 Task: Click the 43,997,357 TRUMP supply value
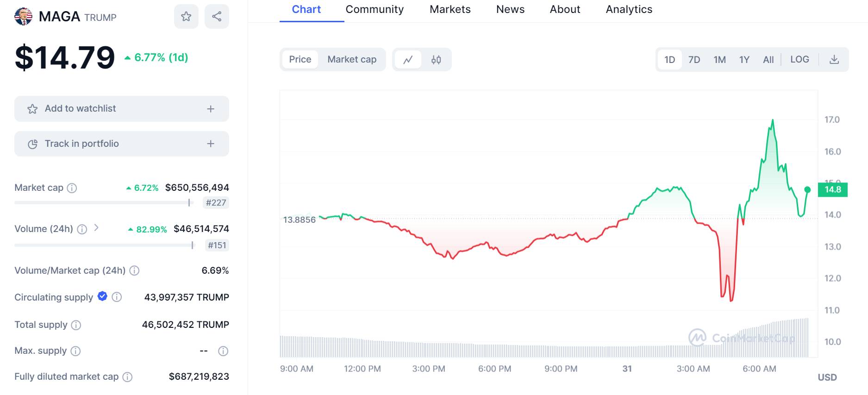pos(187,297)
